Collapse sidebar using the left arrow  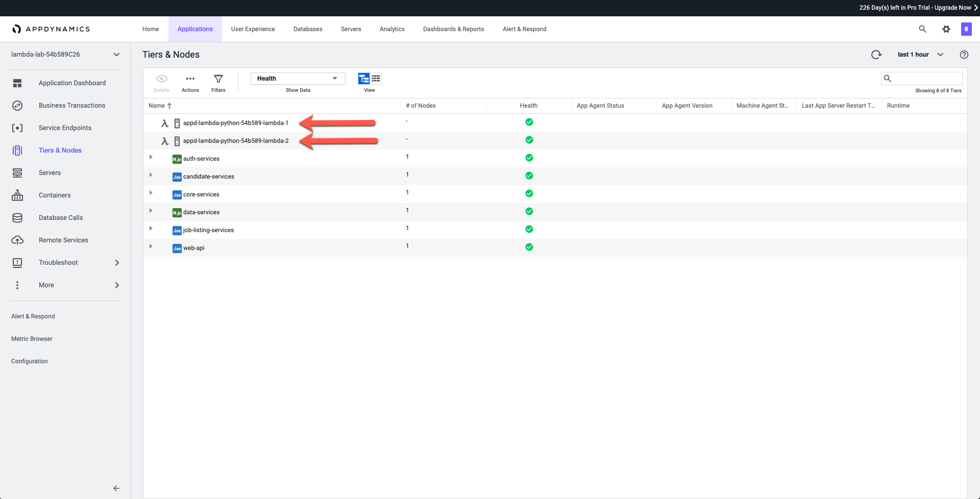coord(116,488)
